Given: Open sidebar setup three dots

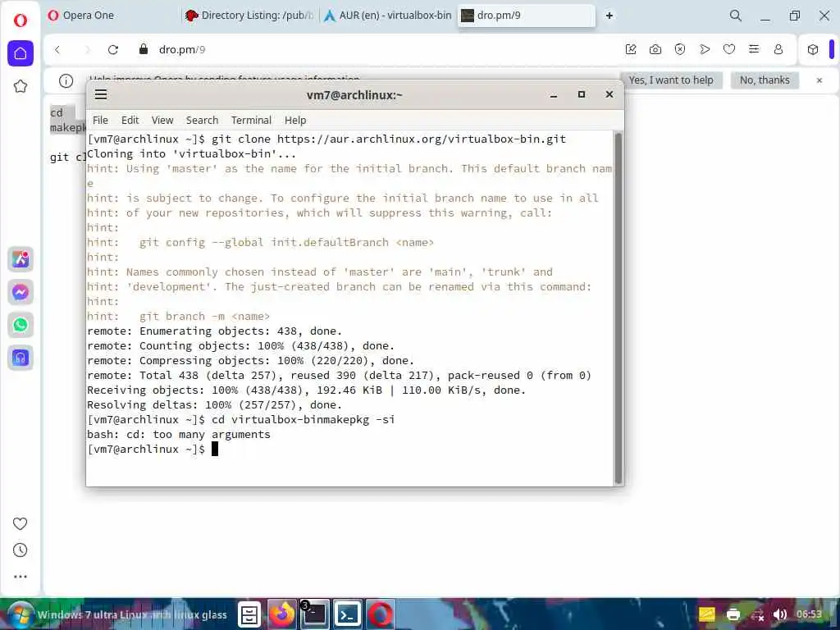Looking at the screenshot, I should pyautogui.click(x=20, y=577).
